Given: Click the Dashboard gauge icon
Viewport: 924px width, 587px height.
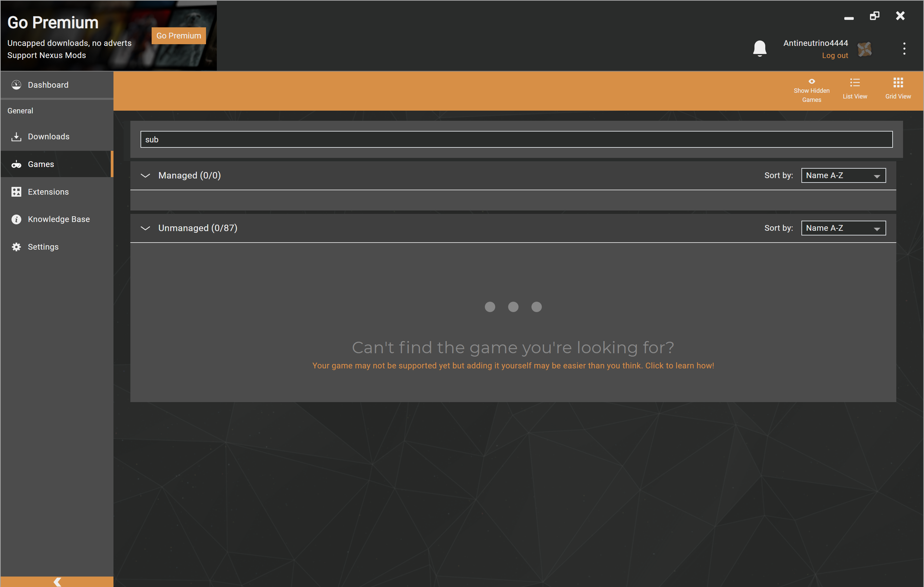Looking at the screenshot, I should pyautogui.click(x=16, y=85).
